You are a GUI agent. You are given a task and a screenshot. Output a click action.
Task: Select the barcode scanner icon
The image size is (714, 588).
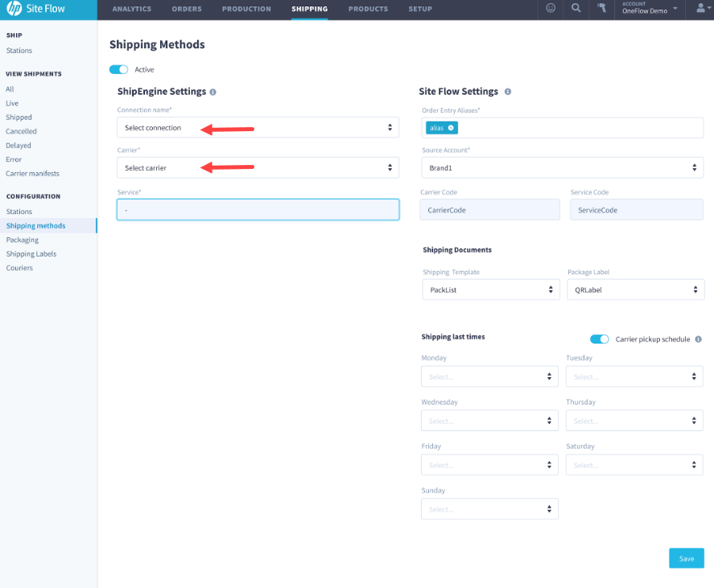[x=601, y=9]
